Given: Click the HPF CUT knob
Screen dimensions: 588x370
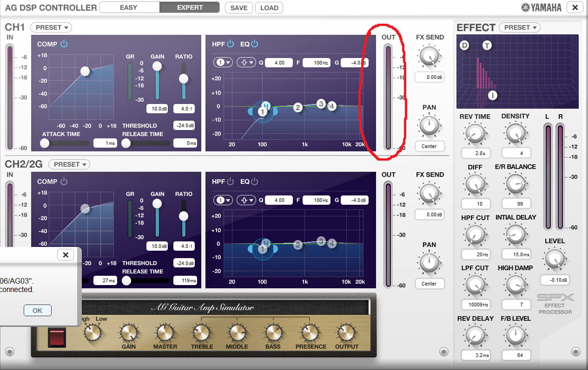Looking at the screenshot, I should coord(475,235).
